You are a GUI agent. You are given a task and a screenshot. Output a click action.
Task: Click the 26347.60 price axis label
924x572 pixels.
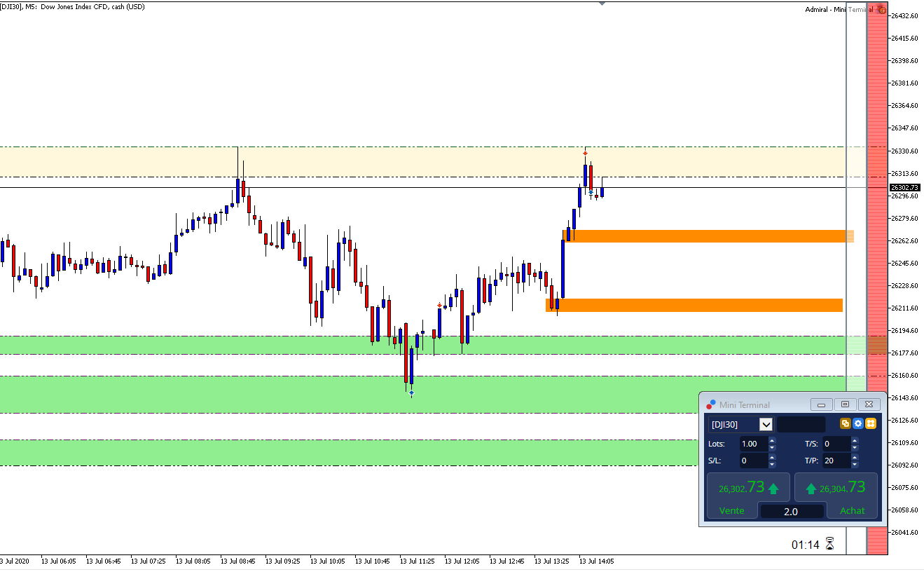(904, 128)
